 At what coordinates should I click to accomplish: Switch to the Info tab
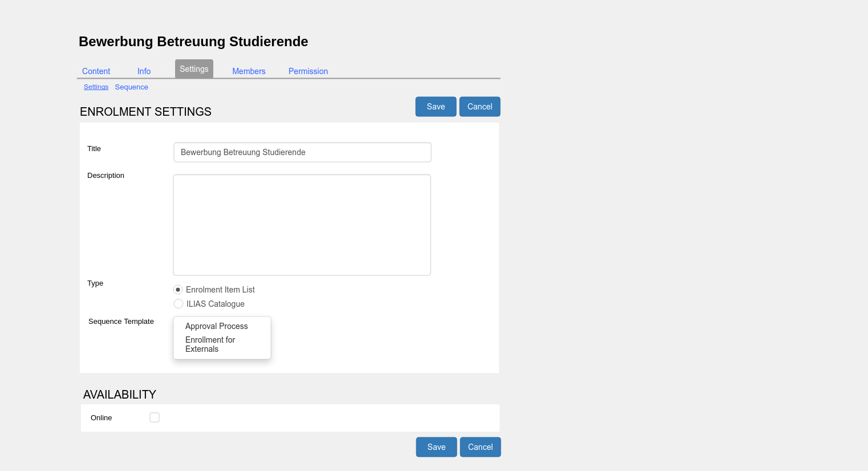tap(144, 71)
